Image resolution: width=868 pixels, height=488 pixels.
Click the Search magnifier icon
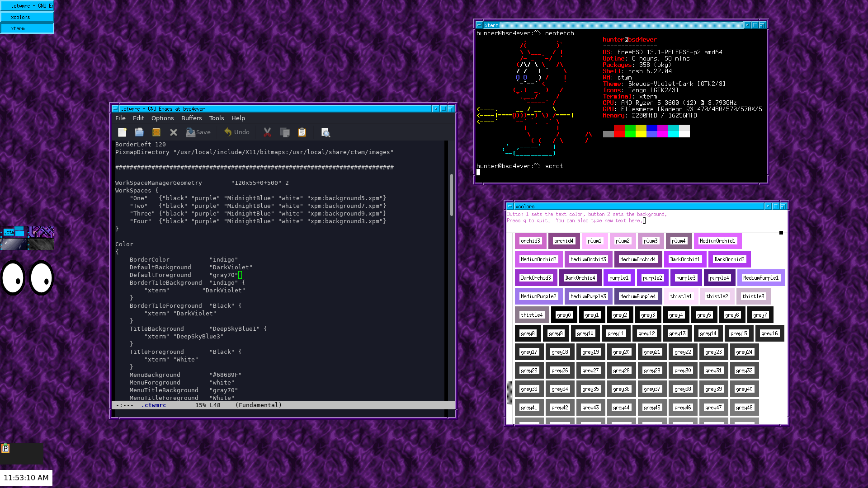[325, 132]
